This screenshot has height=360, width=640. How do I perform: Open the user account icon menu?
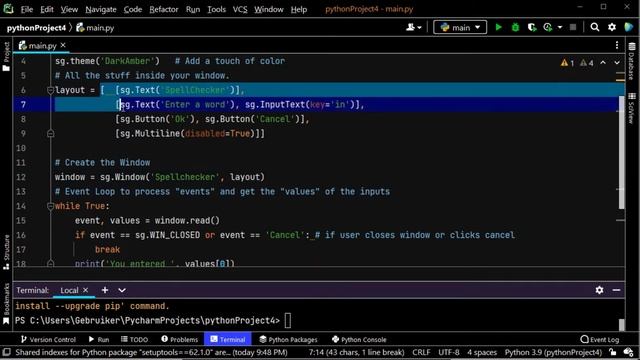(413, 27)
